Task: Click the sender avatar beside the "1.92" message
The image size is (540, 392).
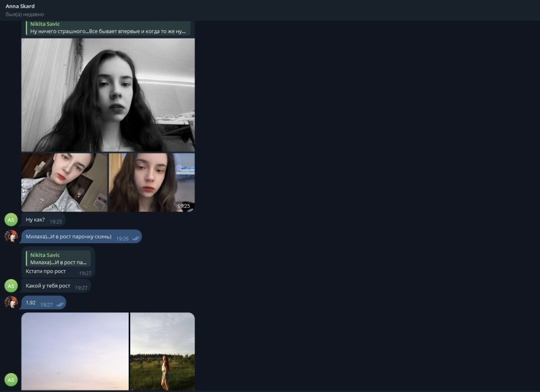Action: [x=11, y=302]
